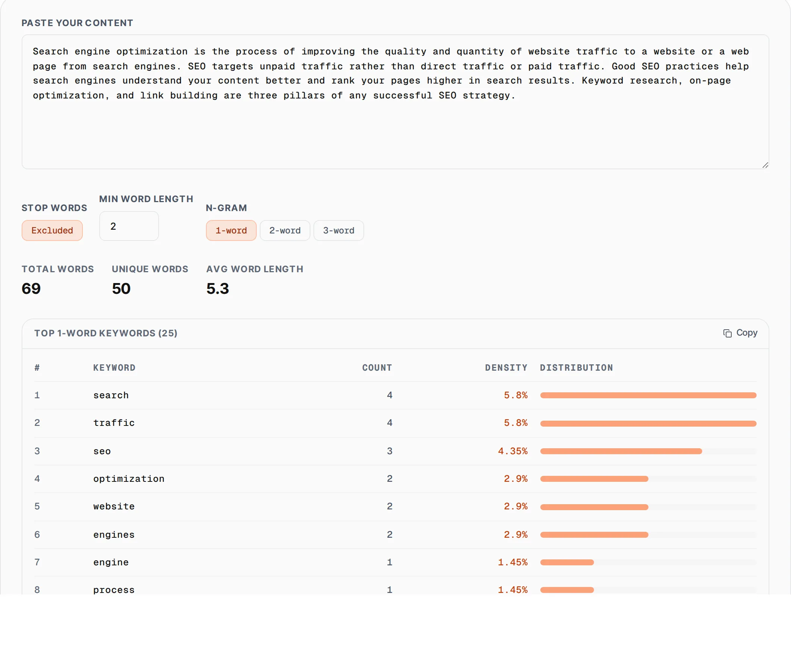The image size is (791, 672).
Task: Click the total words value 69
Action: [31, 289]
